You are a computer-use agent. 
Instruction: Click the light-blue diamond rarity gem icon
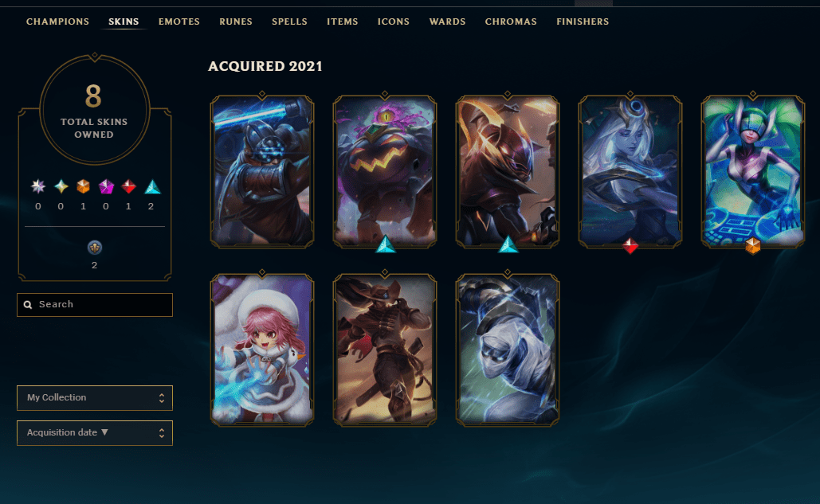click(61, 186)
